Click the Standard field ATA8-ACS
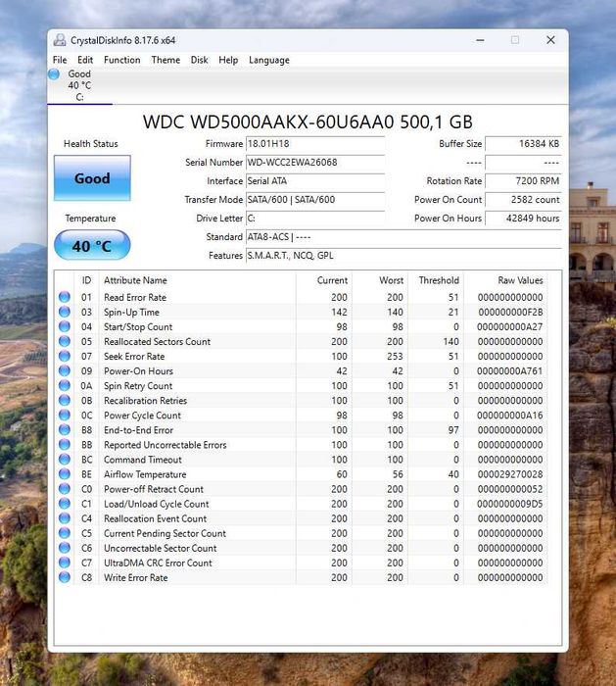 pos(403,237)
